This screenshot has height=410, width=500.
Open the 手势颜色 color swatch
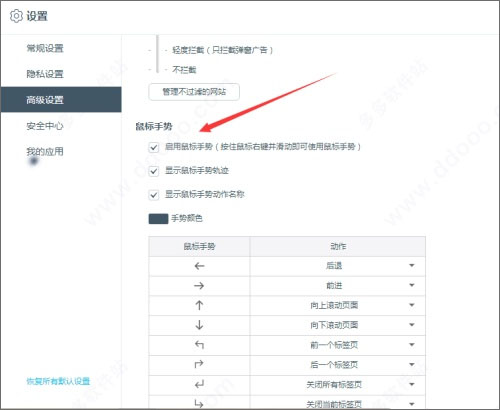pos(158,219)
